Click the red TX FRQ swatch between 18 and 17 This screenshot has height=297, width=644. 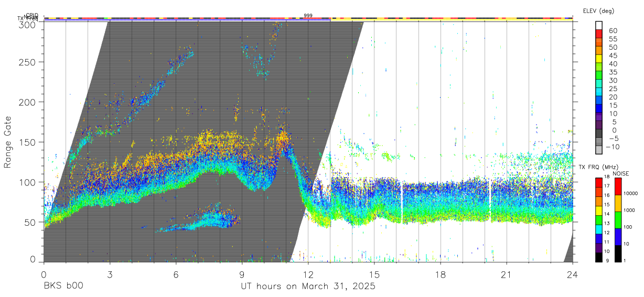coord(599,182)
